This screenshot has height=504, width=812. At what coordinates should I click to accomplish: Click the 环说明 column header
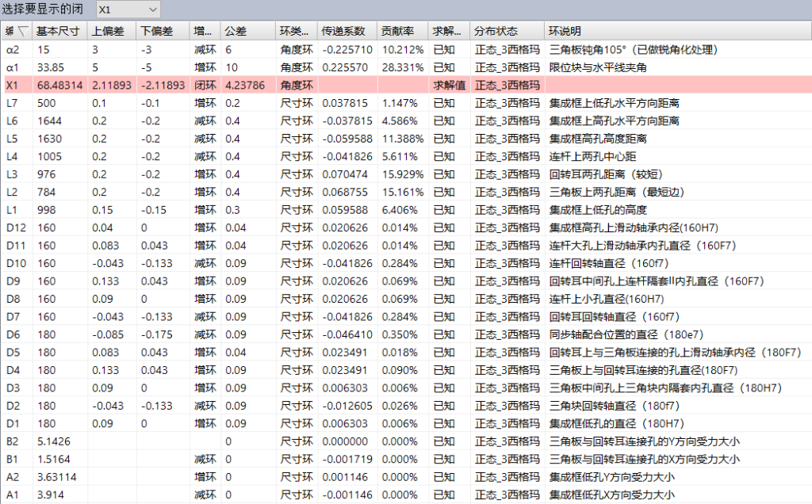click(565, 32)
